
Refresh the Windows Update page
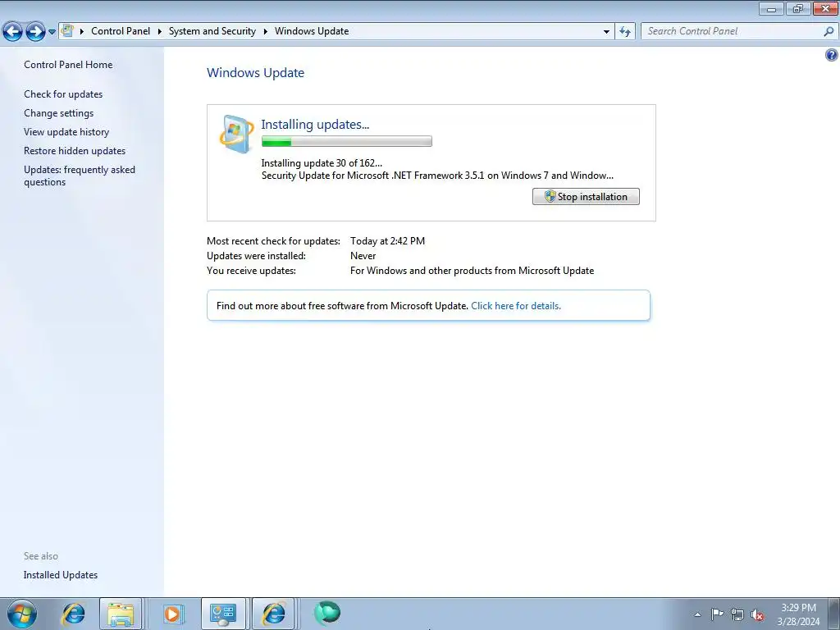coord(625,32)
